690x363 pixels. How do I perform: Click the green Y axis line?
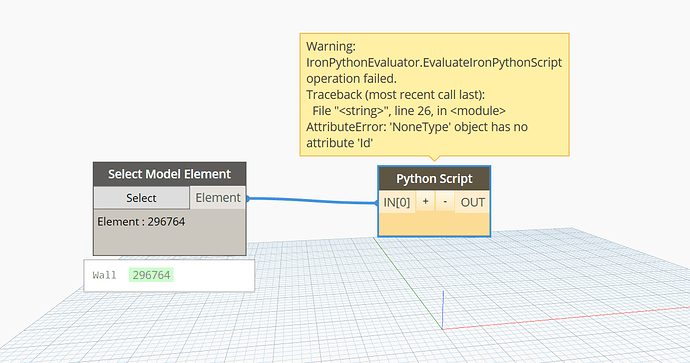coord(407,283)
